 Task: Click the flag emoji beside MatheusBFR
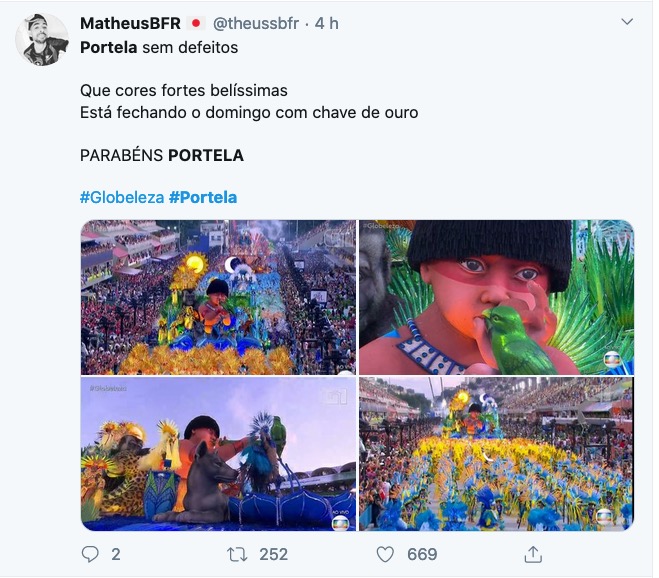click(197, 23)
